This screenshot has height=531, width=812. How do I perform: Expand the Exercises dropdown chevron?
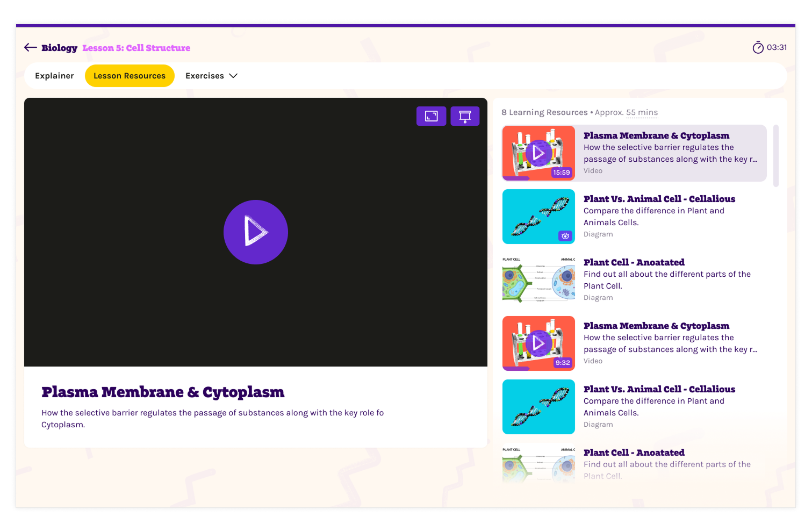233,76
